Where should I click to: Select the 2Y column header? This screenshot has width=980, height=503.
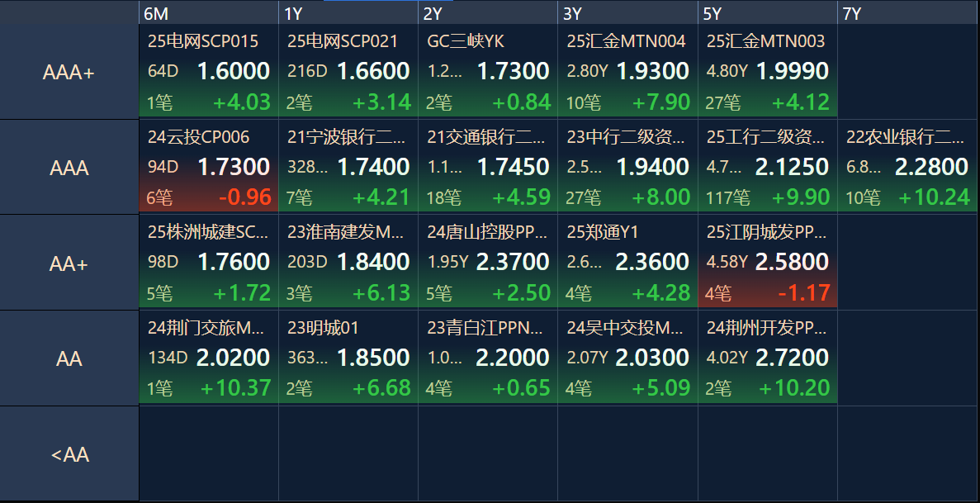coord(488,13)
